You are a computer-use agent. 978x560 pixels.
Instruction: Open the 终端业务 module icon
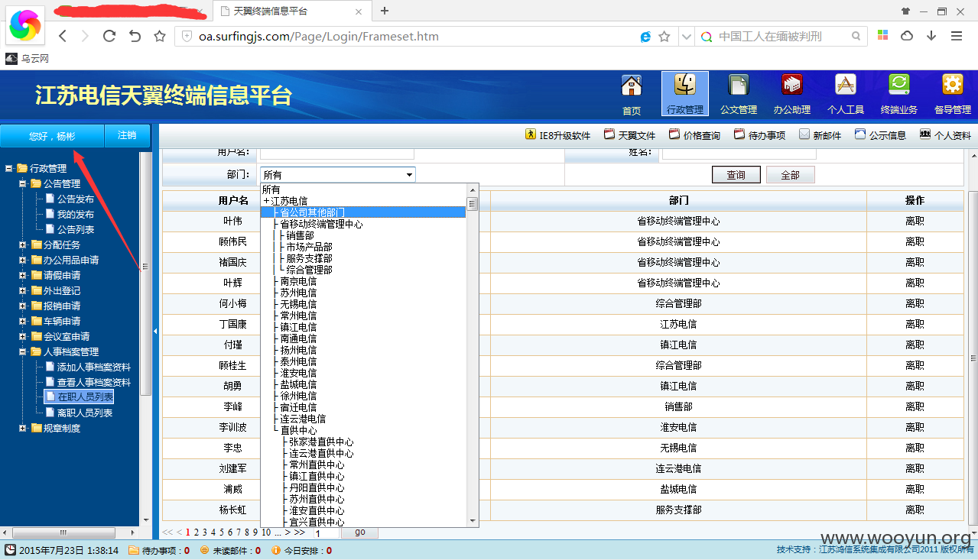[898, 95]
